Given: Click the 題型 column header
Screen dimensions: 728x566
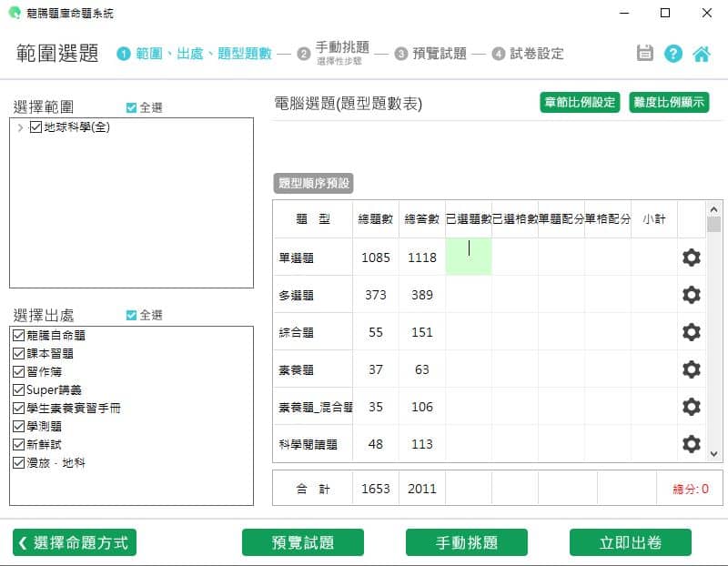Looking at the screenshot, I should point(313,219).
